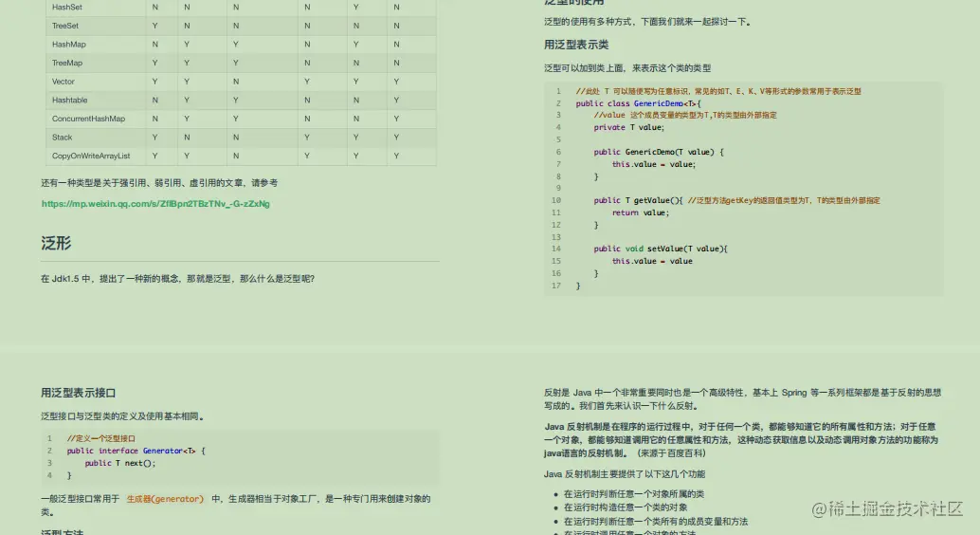The height and width of the screenshot is (535, 980).
Task: Click line number 17 in GenericDemo code
Action: point(556,286)
